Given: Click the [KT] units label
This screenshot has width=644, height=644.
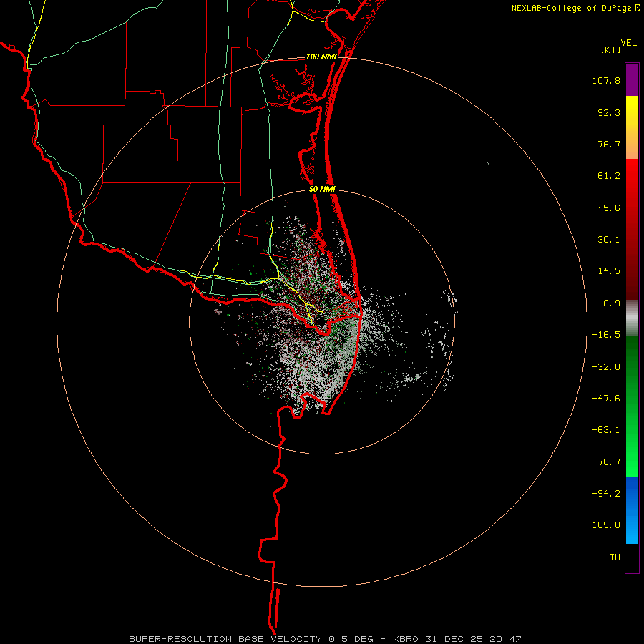Looking at the screenshot, I should (x=611, y=49).
